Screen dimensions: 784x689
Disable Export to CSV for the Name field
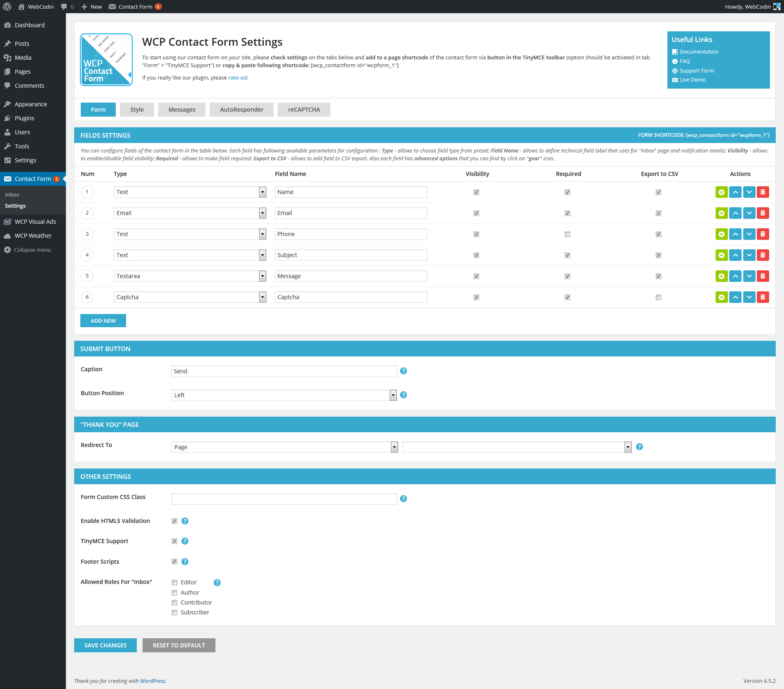pyautogui.click(x=658, y=192)
